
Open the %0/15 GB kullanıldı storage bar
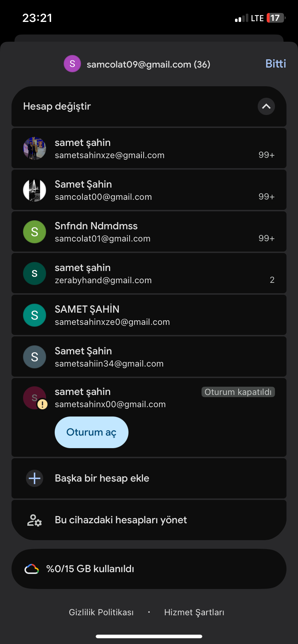[149, 569]
